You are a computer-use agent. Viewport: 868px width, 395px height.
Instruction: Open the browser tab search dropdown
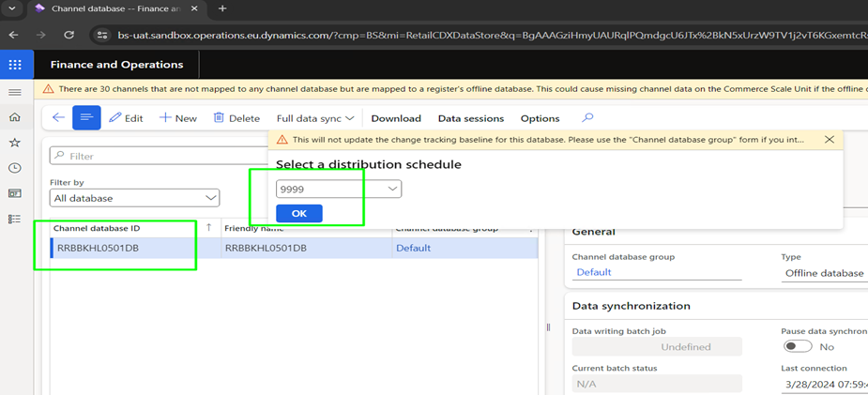[11, 8]
